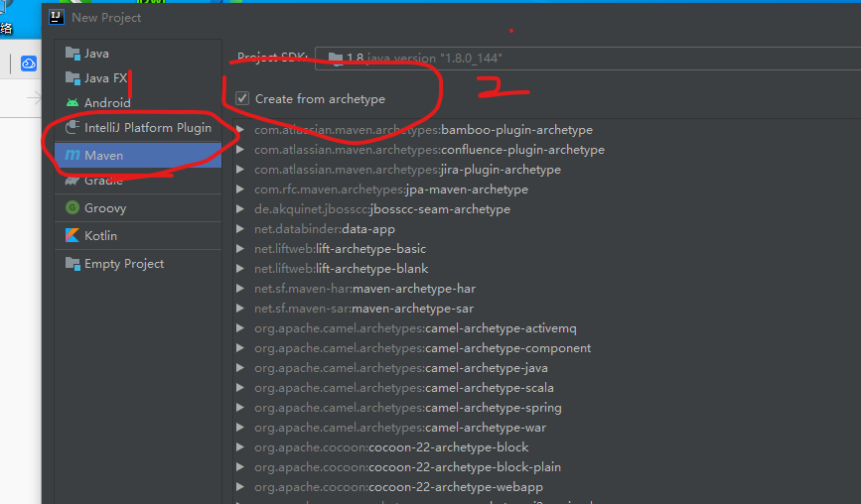Select lift-archetype-blank text
The width and height of the screenshot is (861, 504).
[372, 269]
